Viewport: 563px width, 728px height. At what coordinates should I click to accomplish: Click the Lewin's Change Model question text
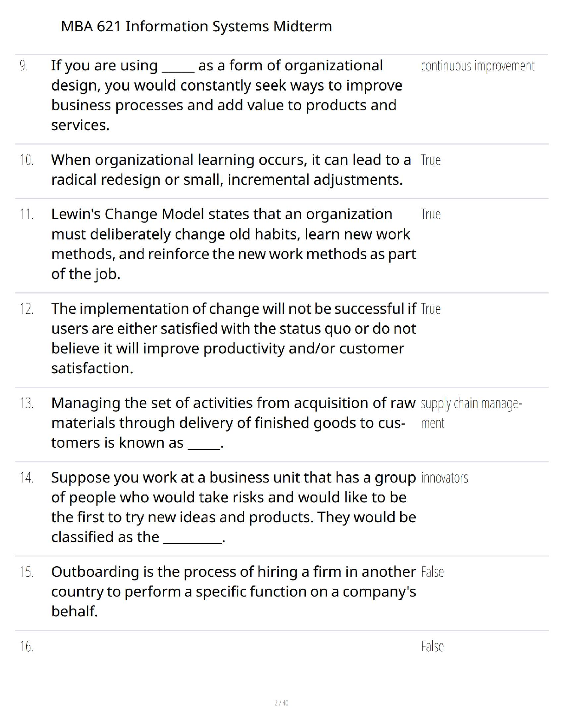coord(233,244)
